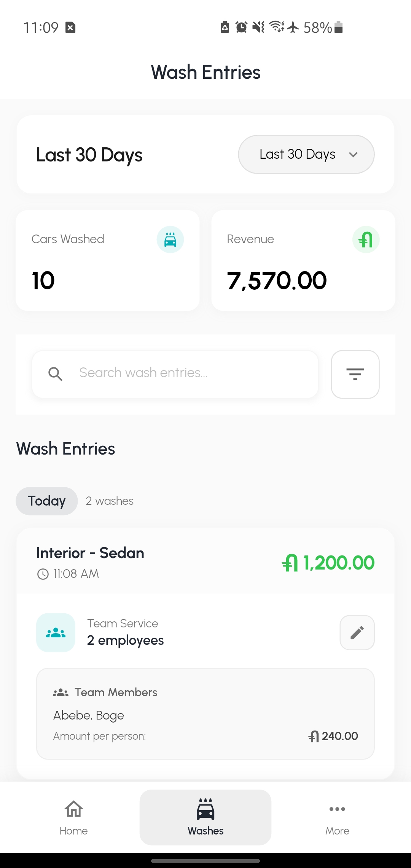Tap the Today date chip
Viewport: 411px width, 868px height.
tap(47, 501)
